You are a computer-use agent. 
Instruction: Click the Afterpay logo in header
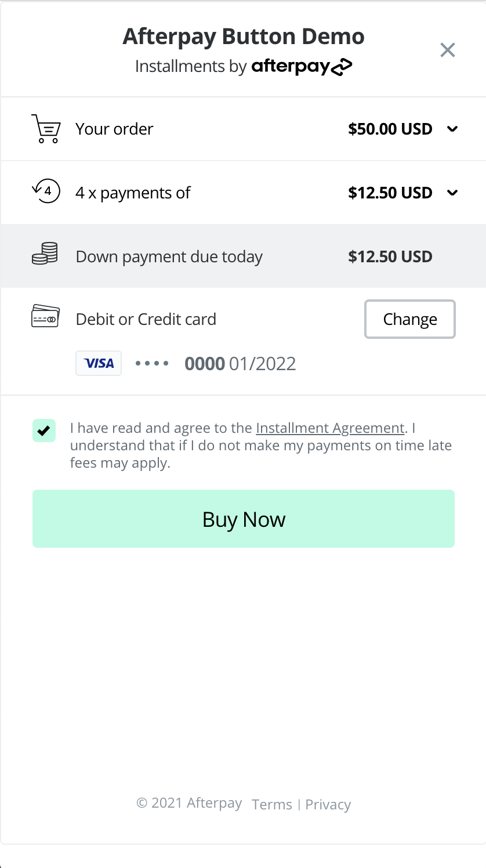302,67
